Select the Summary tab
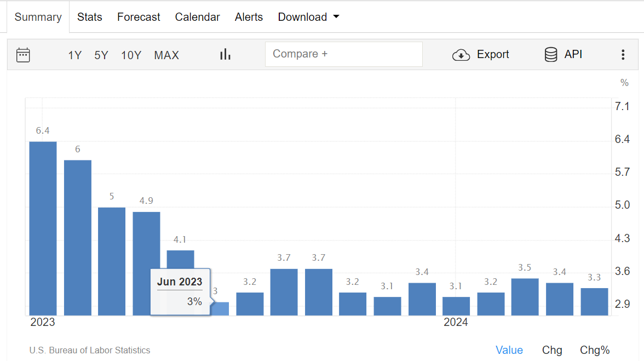 click(x=38, y=17)
